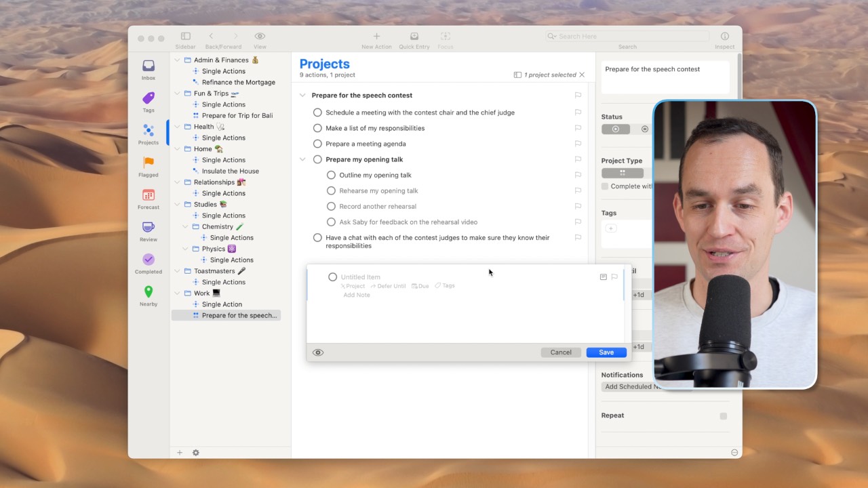Set Defer Until in Quick Entry
Screen dimensions: 868x488
click(388, 286)
